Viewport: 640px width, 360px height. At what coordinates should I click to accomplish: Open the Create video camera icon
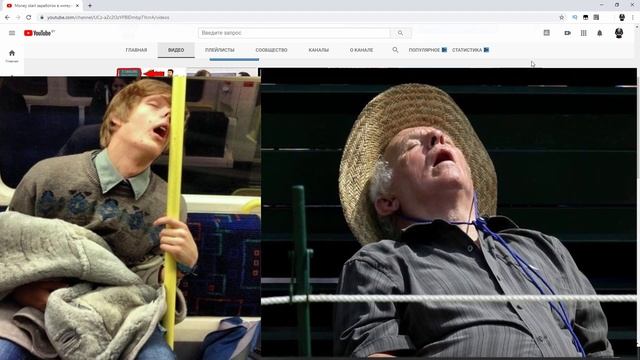[567, 33]
